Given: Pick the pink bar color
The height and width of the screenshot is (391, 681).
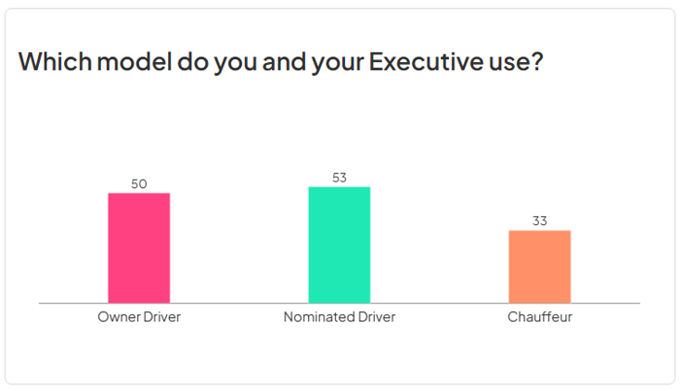Looking at the screenshot, I should coord(139,248).
